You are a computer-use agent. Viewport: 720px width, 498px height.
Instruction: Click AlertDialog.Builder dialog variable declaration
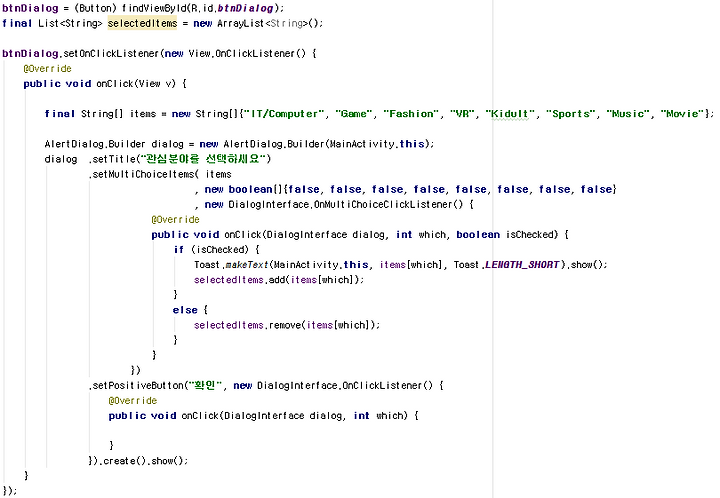point(113,144)
